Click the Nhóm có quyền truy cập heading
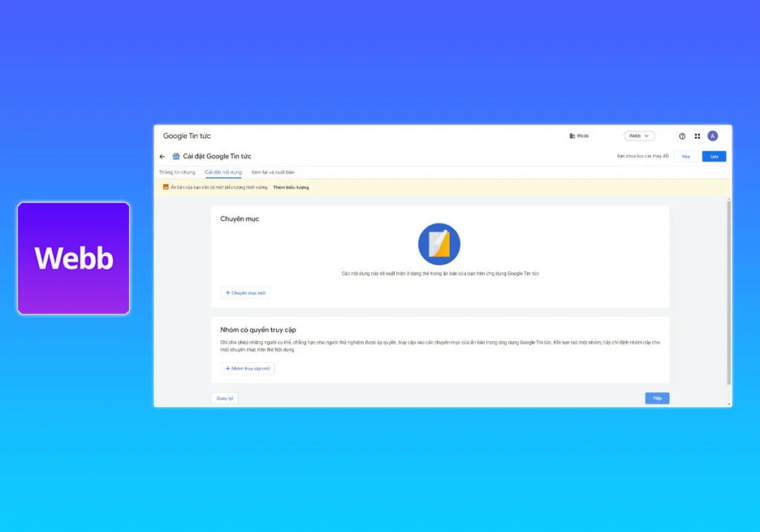This screenshot has height=532, width=760. coord(258,329)
